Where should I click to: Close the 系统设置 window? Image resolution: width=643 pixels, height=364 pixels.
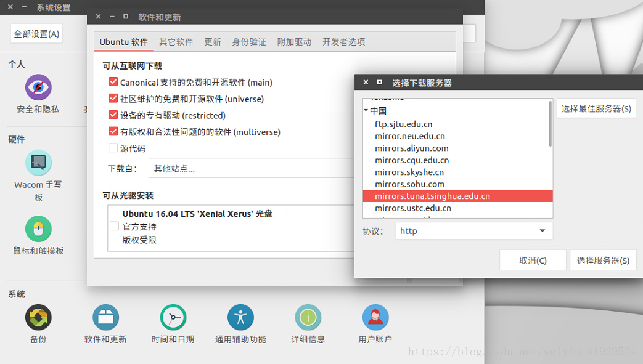coord(10,7)
